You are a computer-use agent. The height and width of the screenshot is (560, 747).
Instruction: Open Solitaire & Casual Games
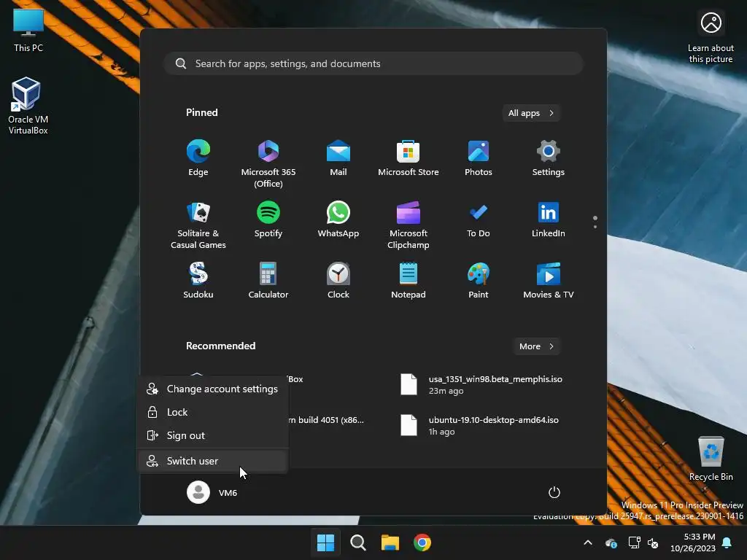click(x=198, y=225)
